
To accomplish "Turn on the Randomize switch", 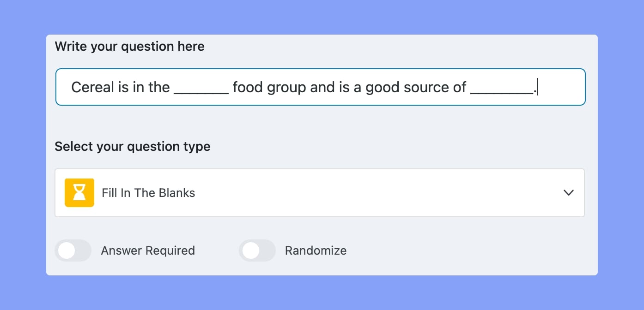I will pos(257,250).
